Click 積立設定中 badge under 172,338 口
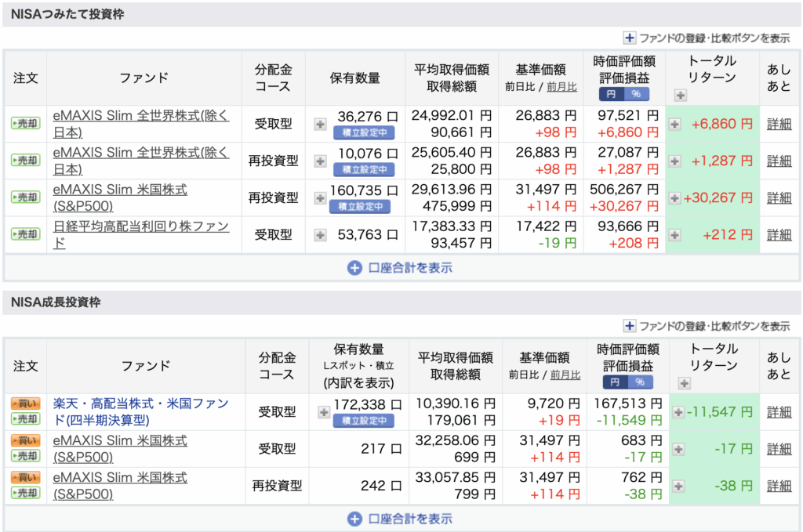Screen dimensions: 803x532 click(364, 421)
